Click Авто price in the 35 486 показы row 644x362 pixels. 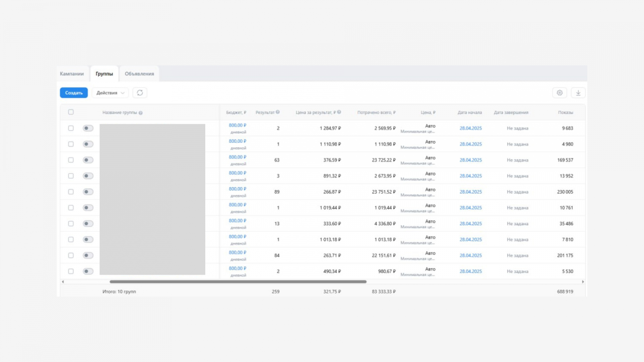tap(430, 222)
